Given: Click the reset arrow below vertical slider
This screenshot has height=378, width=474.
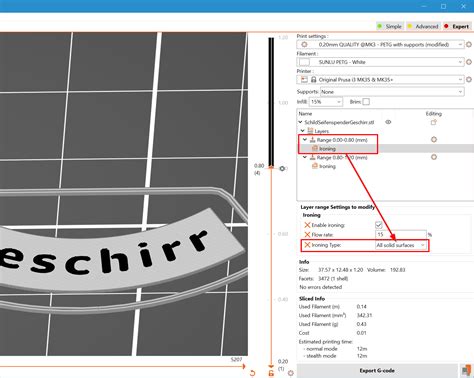Looking at the screenshot, I should click(252, 373).
